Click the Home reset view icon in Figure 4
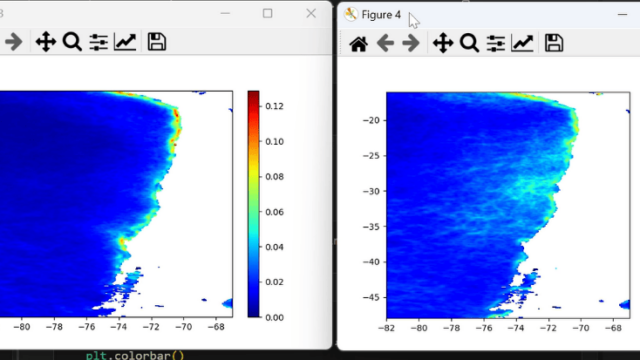Viewport: 640px width, 360px height. pos(358,43)
